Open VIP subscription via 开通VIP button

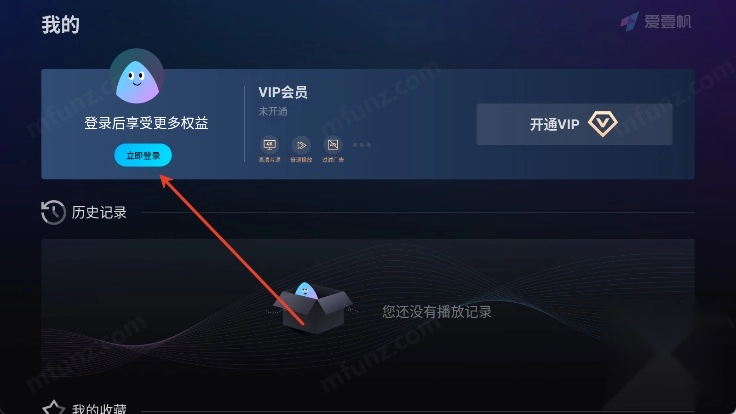click(x=575, y=124)
